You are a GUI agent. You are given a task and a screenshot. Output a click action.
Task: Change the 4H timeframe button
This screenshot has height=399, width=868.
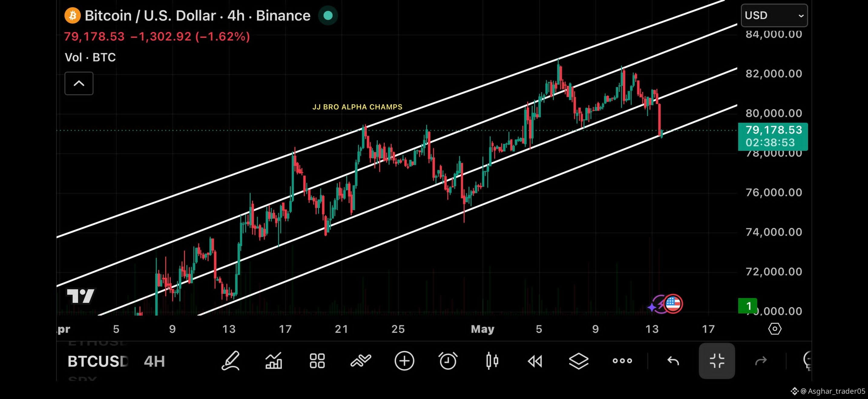[x=154, y=361]
